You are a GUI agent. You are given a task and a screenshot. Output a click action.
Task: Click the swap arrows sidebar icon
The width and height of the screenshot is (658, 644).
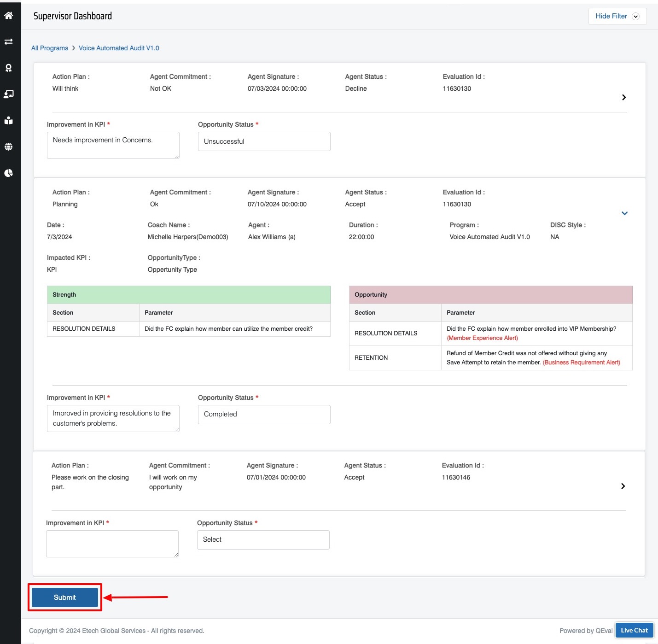[x=8, y=42]
